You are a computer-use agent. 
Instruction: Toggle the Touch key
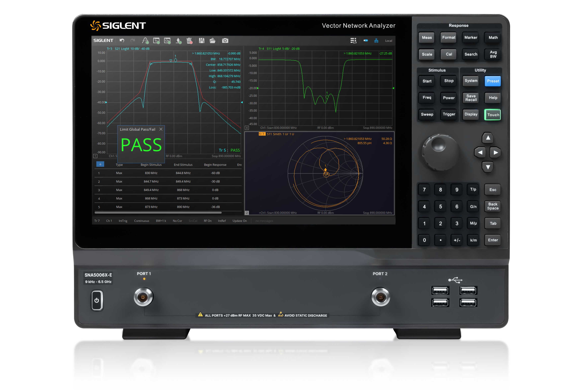493,115
